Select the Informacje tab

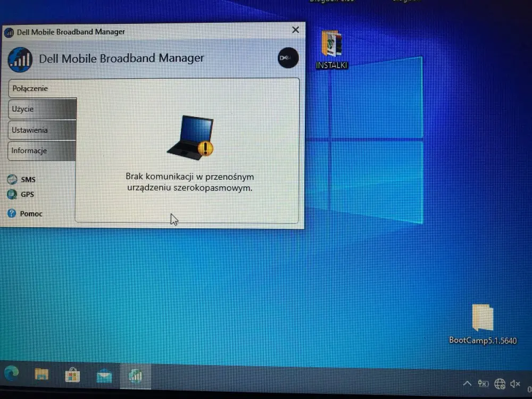pyautogui.click(x=41, y=151)
